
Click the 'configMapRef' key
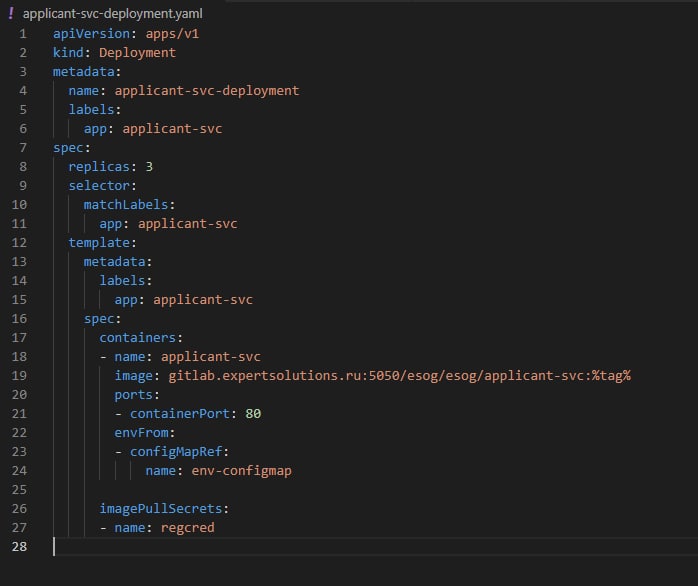pyautogui.click(x=176, y=452)
